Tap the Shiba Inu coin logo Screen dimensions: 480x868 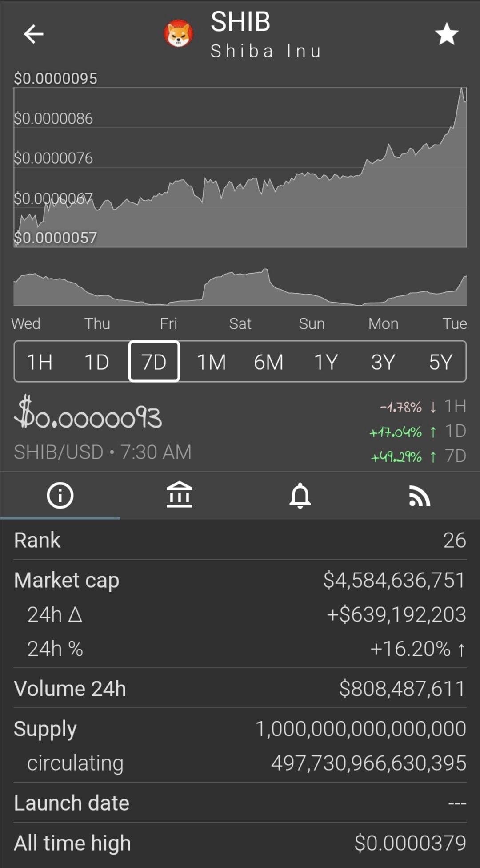(179, 34)
